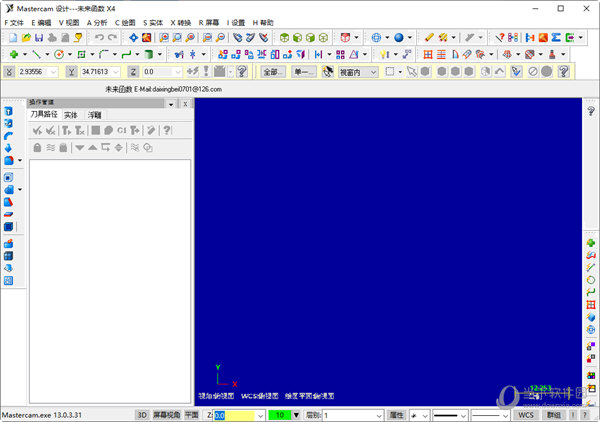Toggle the 全部 selection button
600x422 pixels.
point(274,72)
